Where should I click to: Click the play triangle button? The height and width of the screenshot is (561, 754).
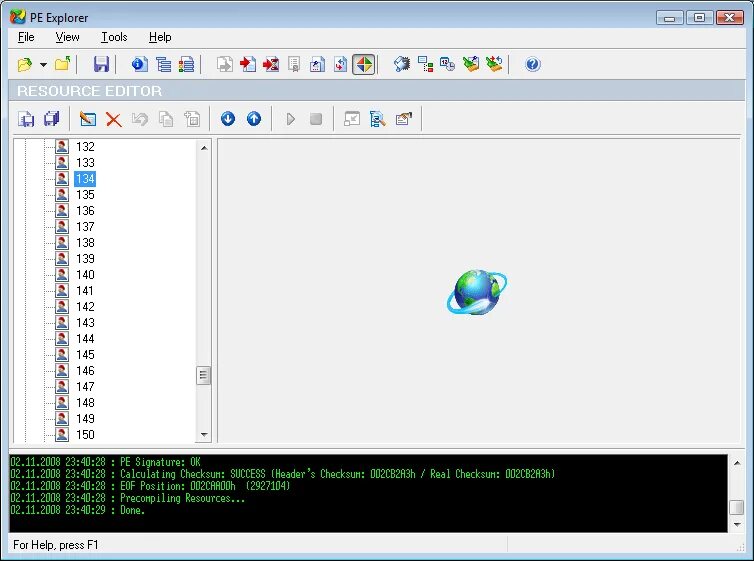pos(290,119)
